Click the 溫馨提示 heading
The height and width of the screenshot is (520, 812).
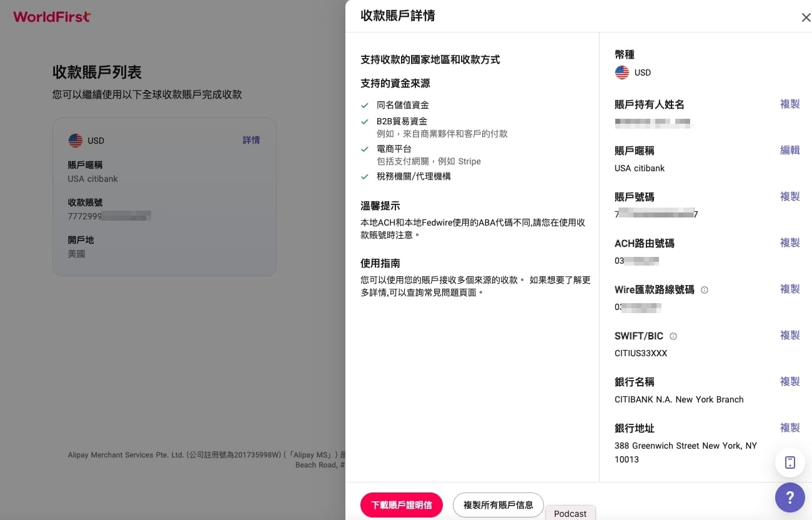click(x=380, y=206)
